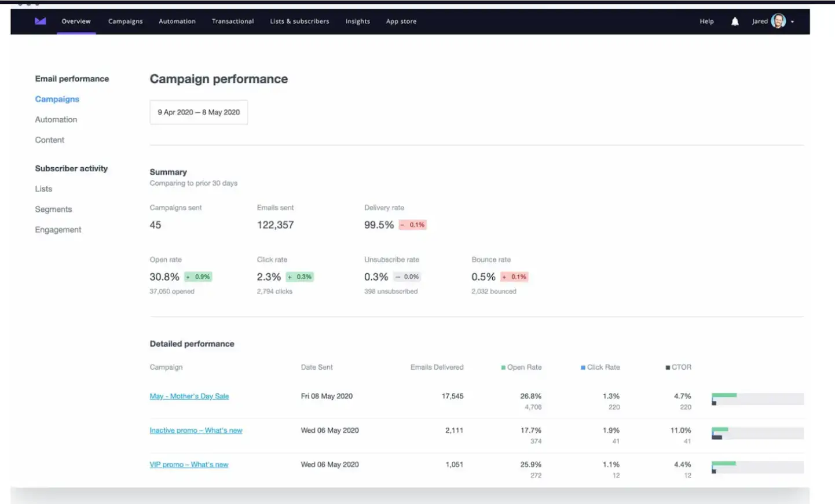This screenshot has height=504, width=835.
Task: Open notifications with the bell icon
Action: (x=734, y=21)
